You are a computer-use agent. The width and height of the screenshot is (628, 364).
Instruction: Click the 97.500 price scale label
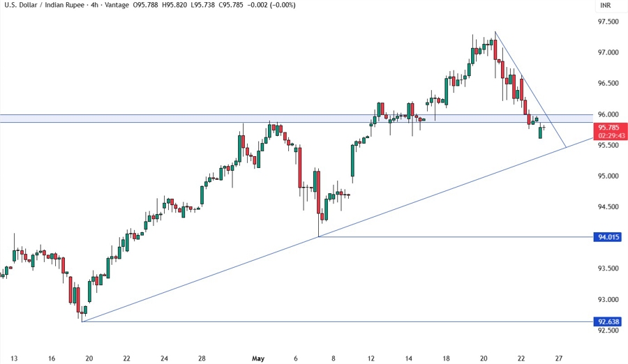(608, 22)
